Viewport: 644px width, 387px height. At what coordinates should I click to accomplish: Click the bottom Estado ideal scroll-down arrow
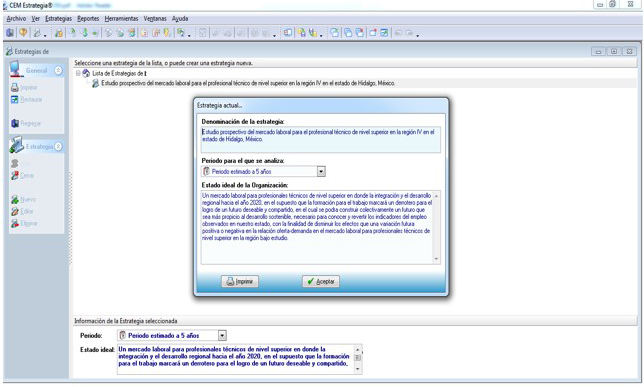click(x=357, y=369)
